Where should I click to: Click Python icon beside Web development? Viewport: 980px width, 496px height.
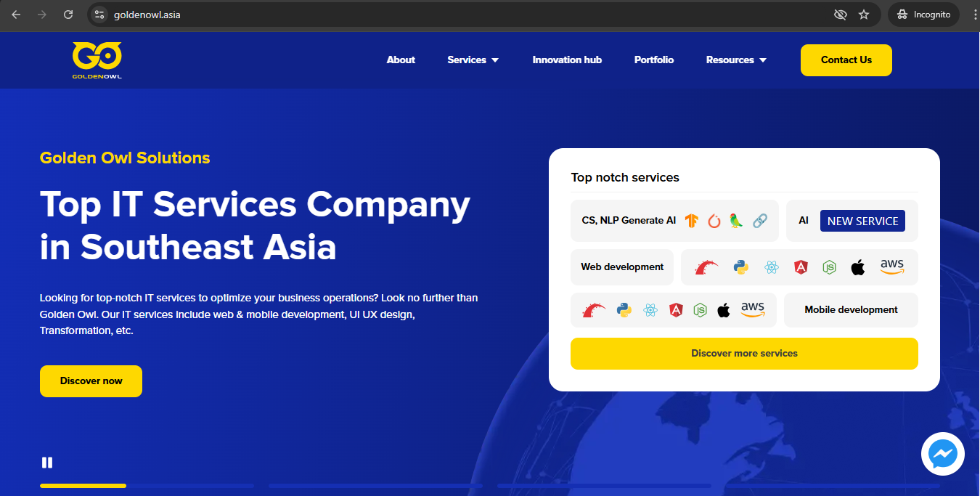tap(740, 267)
